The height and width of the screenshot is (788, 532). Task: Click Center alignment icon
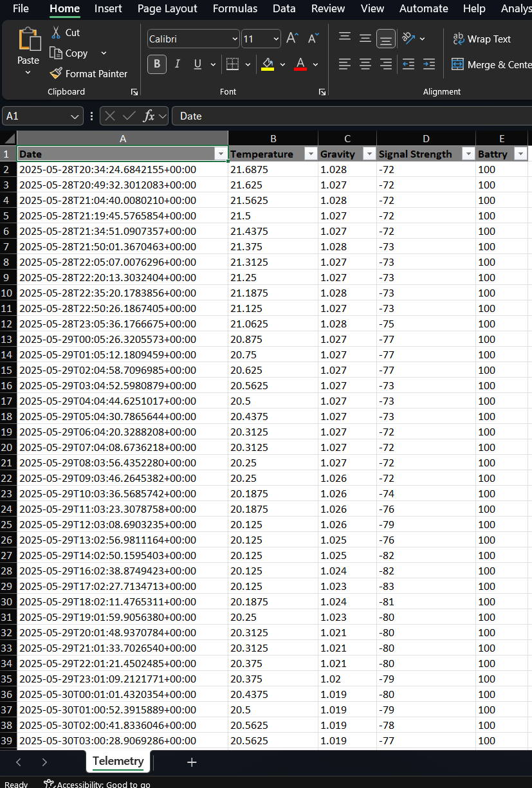[x=365, y=64]
